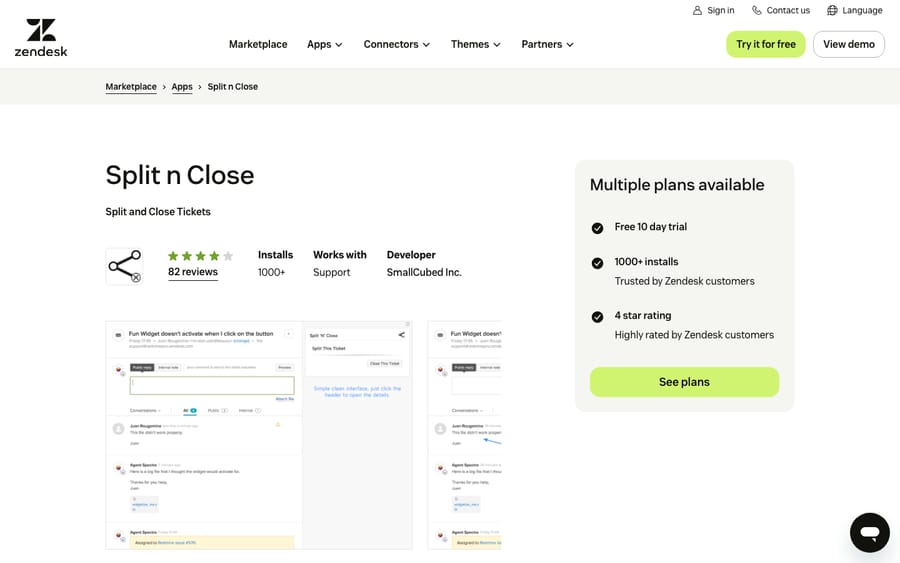
Task: Click the Support text under Works with
Action: click(331, 273)
